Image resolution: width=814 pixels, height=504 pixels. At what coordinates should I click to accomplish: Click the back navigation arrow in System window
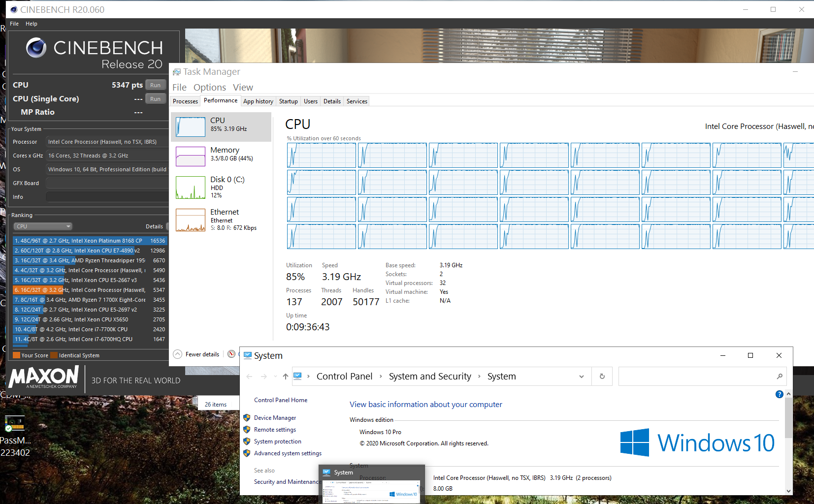click(x=249, y=376)
